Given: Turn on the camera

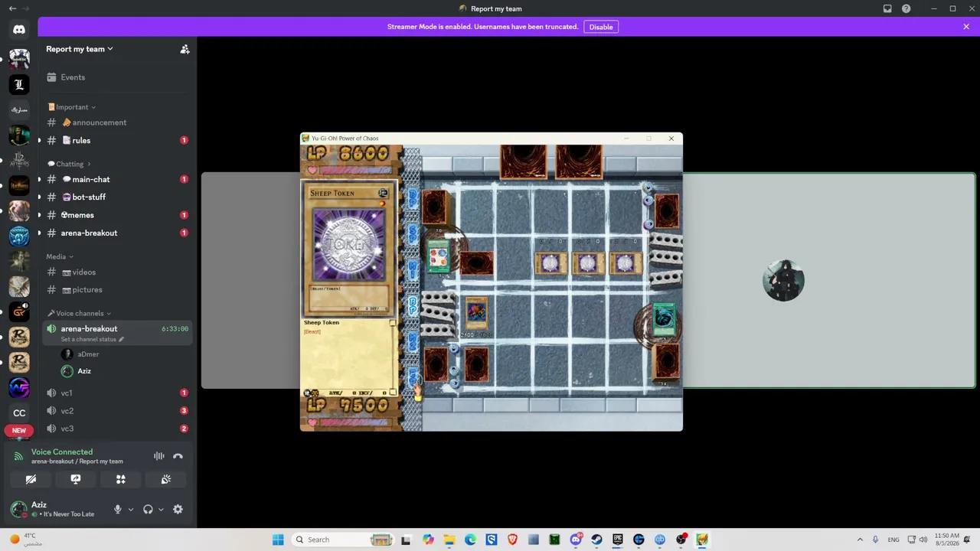Looking at the screenshot, I should click(x=31, y=479).
